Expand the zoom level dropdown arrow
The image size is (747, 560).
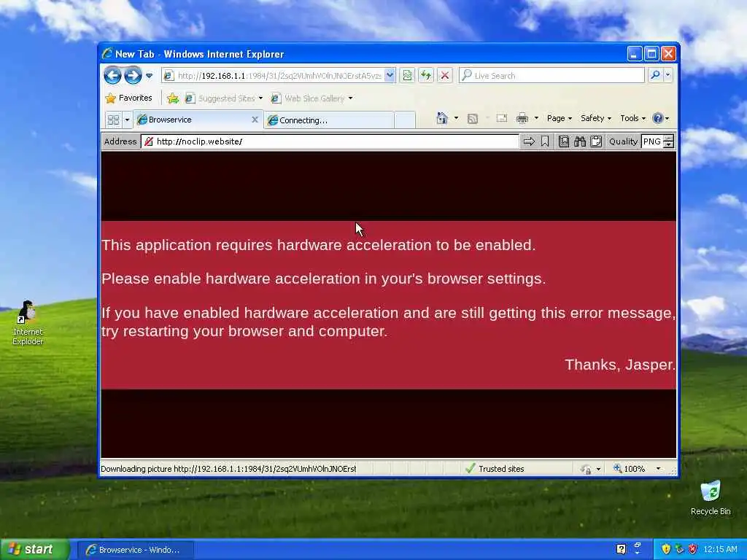click(x=659, y=469)
